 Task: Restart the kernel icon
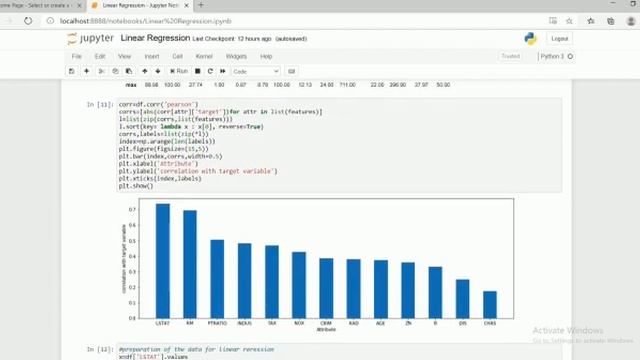pyautogui.click(x=210, y=71)
